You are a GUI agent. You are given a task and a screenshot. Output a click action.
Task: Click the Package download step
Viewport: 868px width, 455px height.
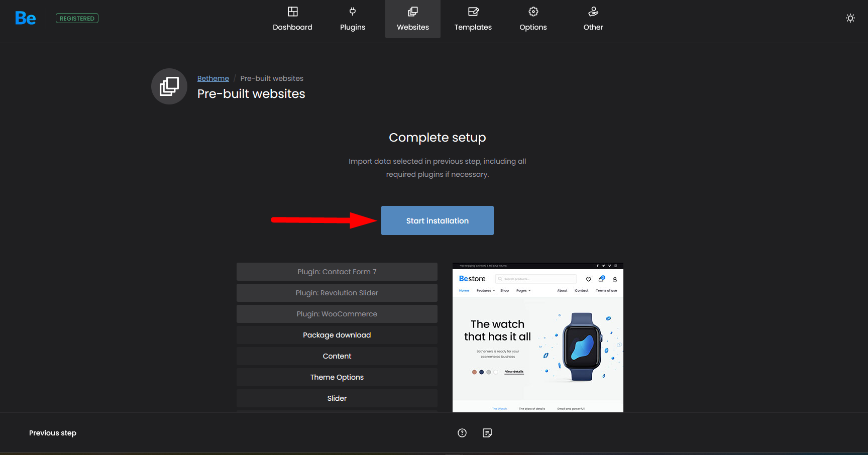337,335
